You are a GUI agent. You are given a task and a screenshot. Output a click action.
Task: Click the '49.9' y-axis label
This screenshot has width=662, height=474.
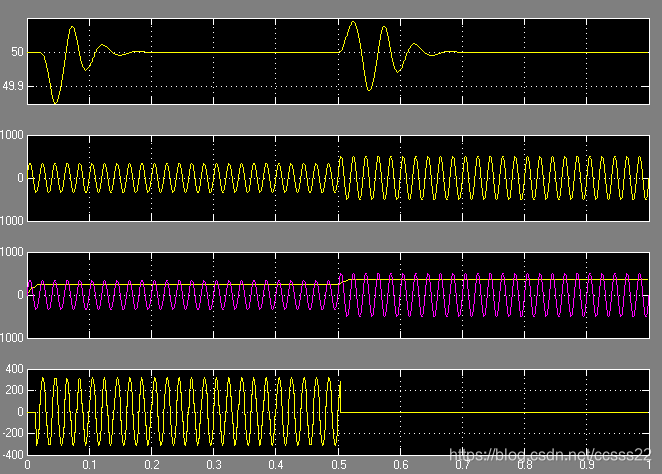[13, 87]
